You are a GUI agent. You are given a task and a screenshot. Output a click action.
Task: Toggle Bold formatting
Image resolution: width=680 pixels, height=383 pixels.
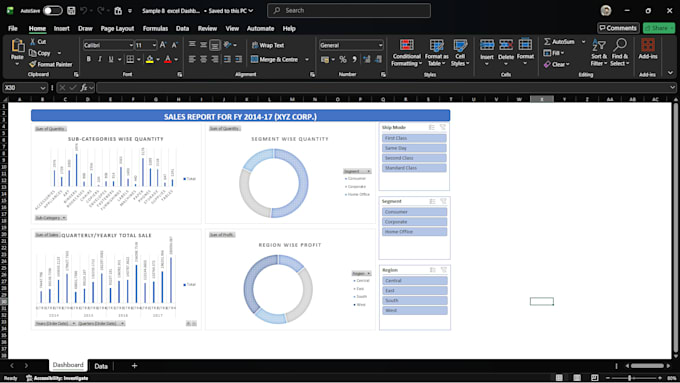(88, 59)
